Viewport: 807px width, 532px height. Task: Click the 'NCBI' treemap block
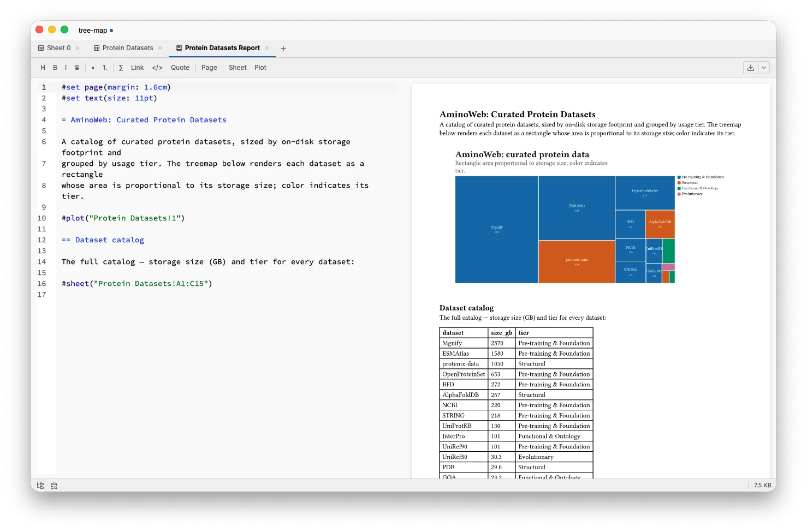tap(631, 249)
